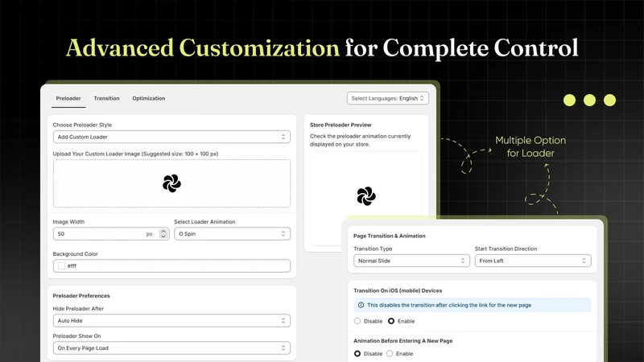
Task: Open the Optimization tab
Action: tap(149, 98)
